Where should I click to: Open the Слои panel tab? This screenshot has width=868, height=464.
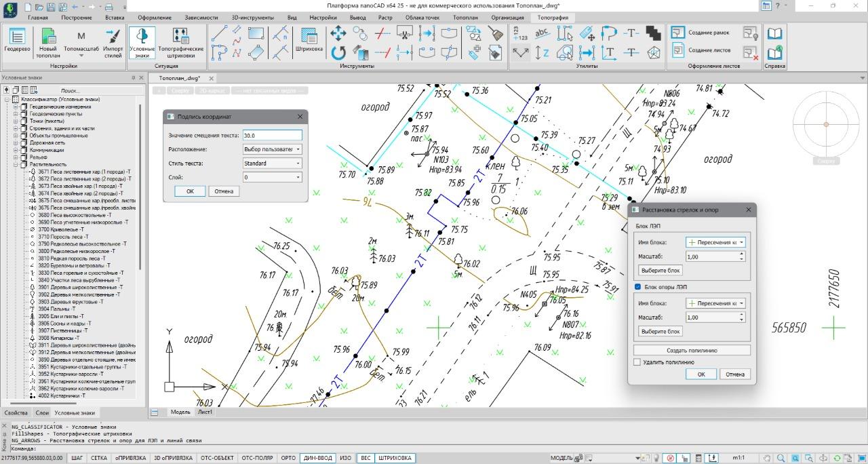tap(42, 412)
